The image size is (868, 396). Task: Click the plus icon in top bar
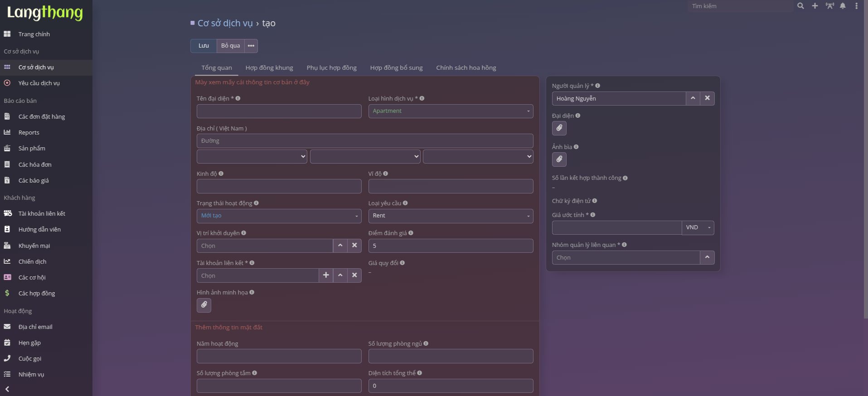(x=815, y=6)
